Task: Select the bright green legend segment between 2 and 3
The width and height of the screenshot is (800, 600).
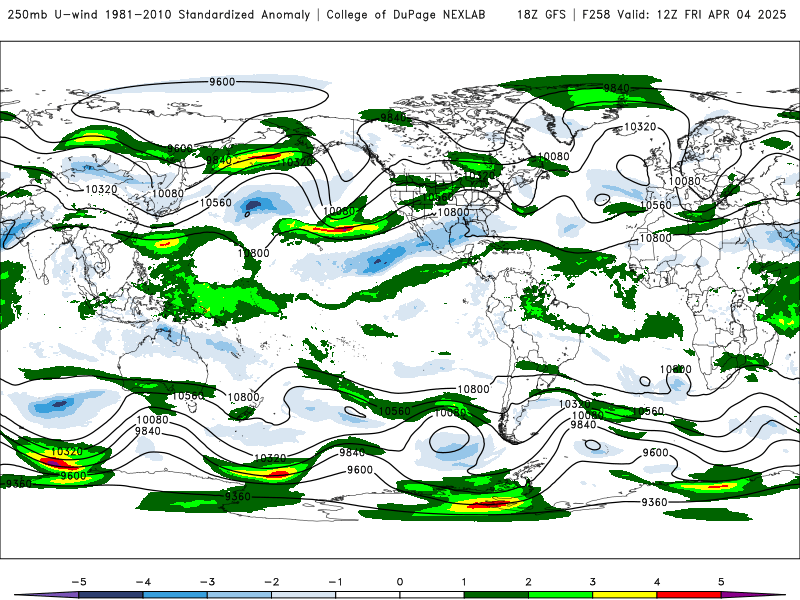Action: coord(561,595)
